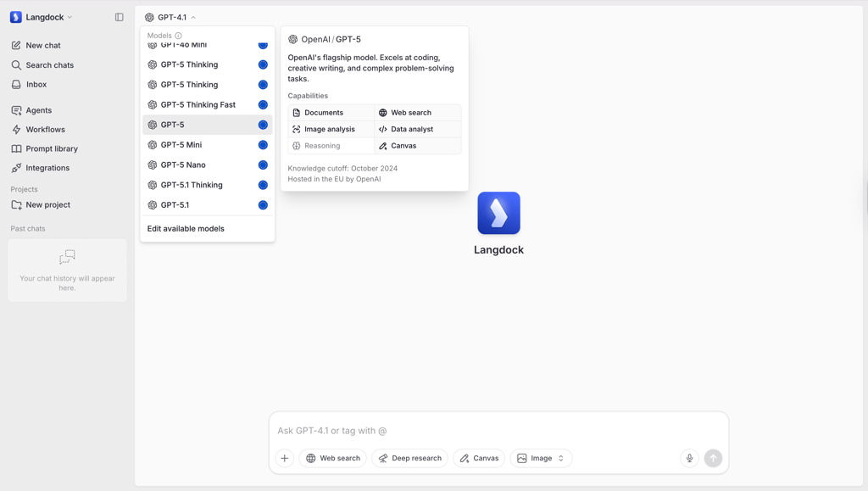The height and width of the screenshot is (491, 868).
Task: Click the 'Your chat history will appear here' placeholder
Action: pos(67,283)
